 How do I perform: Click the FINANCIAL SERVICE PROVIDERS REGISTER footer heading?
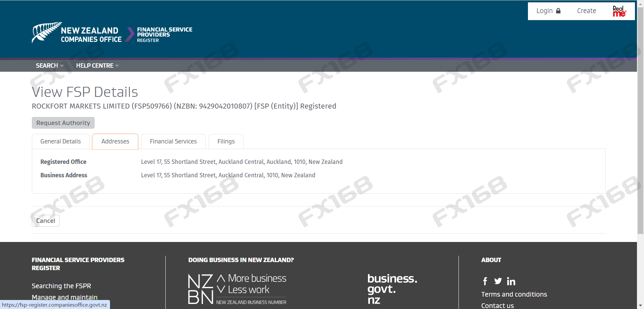pos(78,264)
